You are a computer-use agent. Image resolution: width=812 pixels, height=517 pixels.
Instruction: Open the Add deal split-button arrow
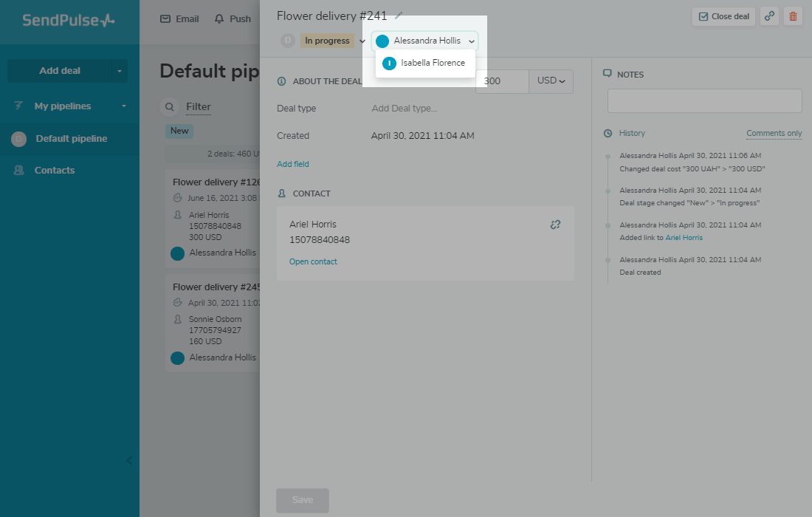[x=119, y=71]
